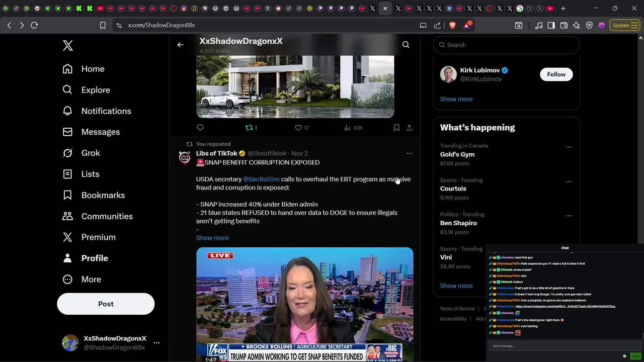
Task: View analytics for the post with 10K views
Action: tap(353, 128)
